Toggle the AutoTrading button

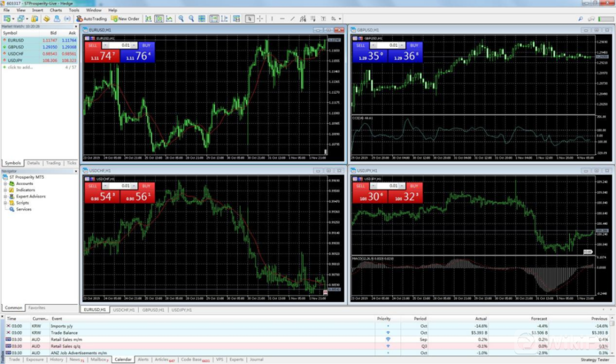pyautogui.click(x=91, y=18)
